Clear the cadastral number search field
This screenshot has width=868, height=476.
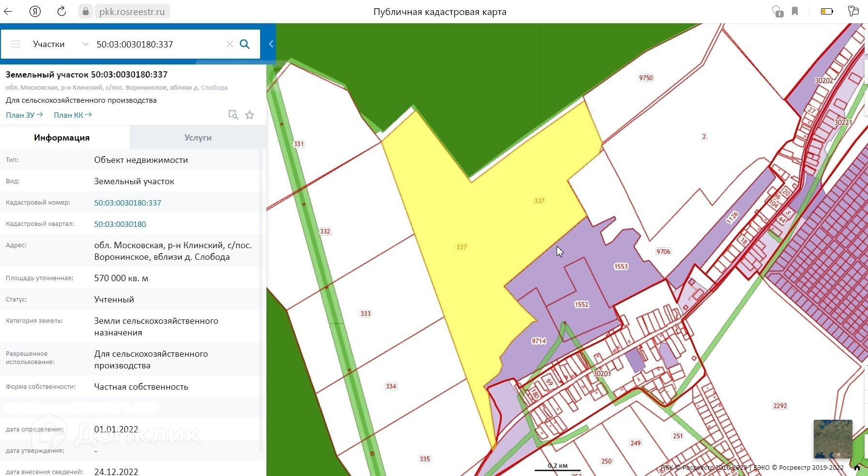(230, 44)
